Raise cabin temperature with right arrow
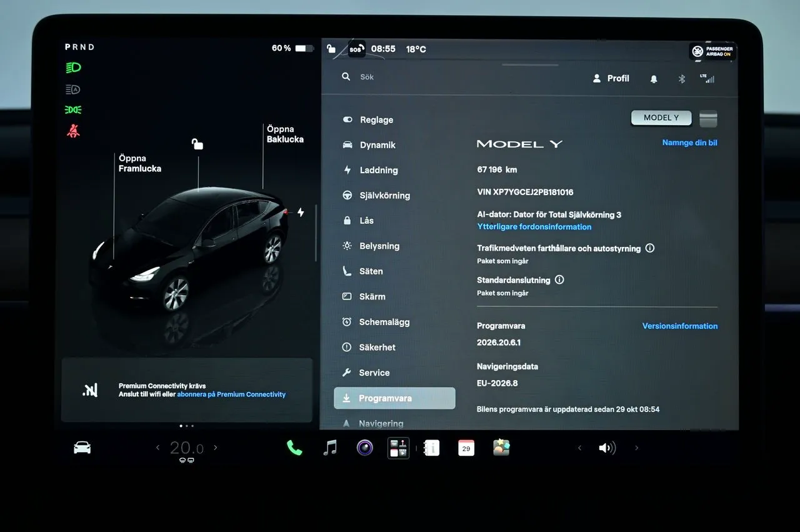Image resolution: width=800 pixels, height=532 pixels. (216, 448)
